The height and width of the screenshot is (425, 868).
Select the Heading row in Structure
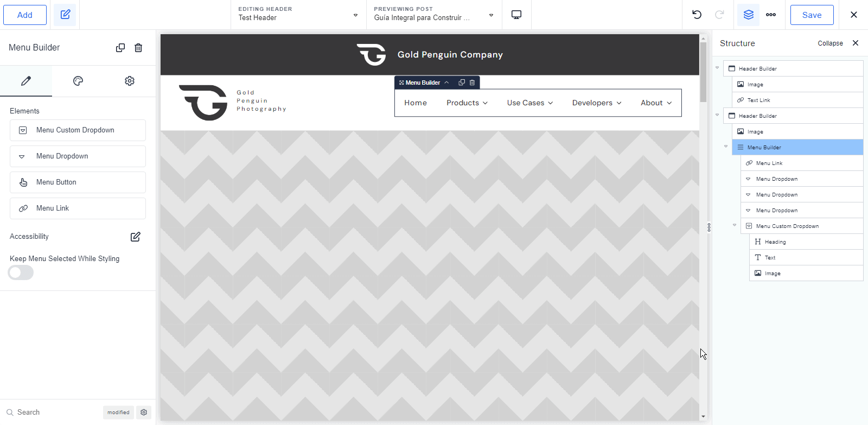click(x=806, y=242)
